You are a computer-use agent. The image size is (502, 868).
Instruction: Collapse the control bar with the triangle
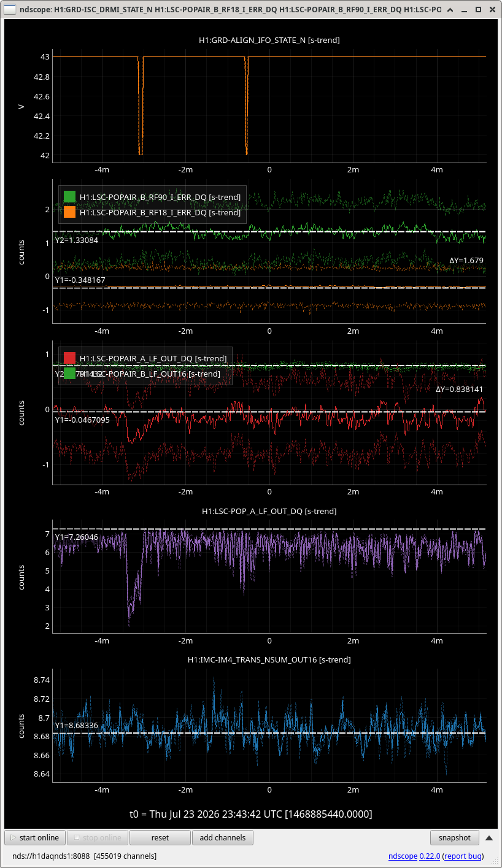coord(489,838)
